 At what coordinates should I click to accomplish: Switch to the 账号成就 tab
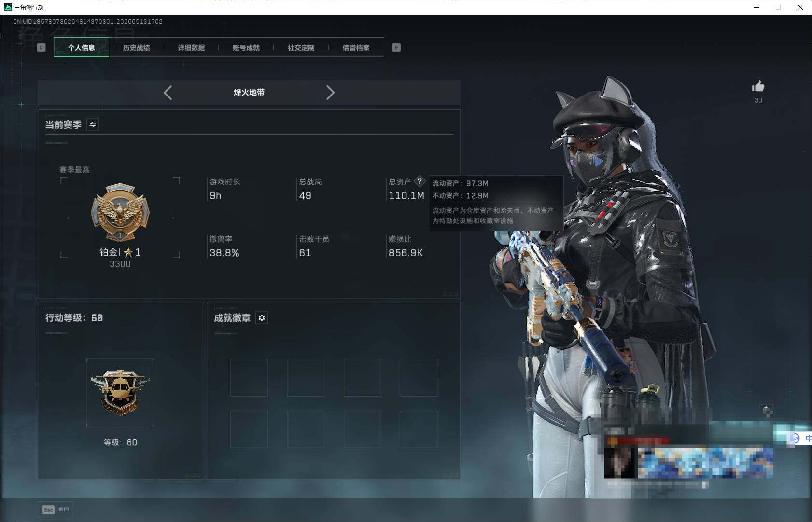tap(246, 48)
